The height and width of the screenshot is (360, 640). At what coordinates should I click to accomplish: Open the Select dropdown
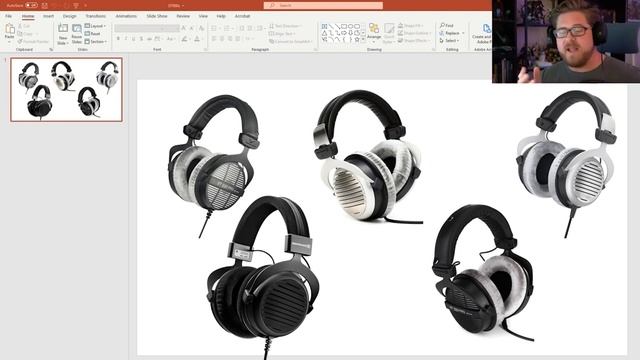[449, 40]
